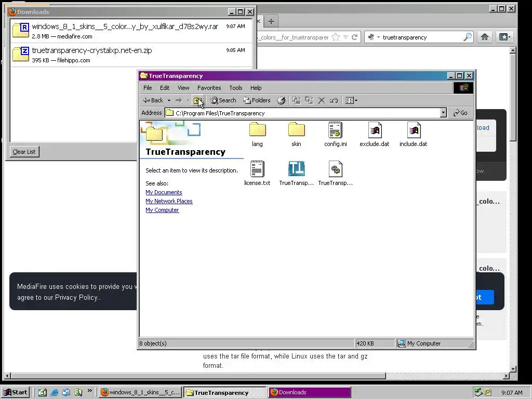Viewport: 532px width, 399px height.
Task: Open the Favorites menu in Explorer
Action: [x=209, y=88]
